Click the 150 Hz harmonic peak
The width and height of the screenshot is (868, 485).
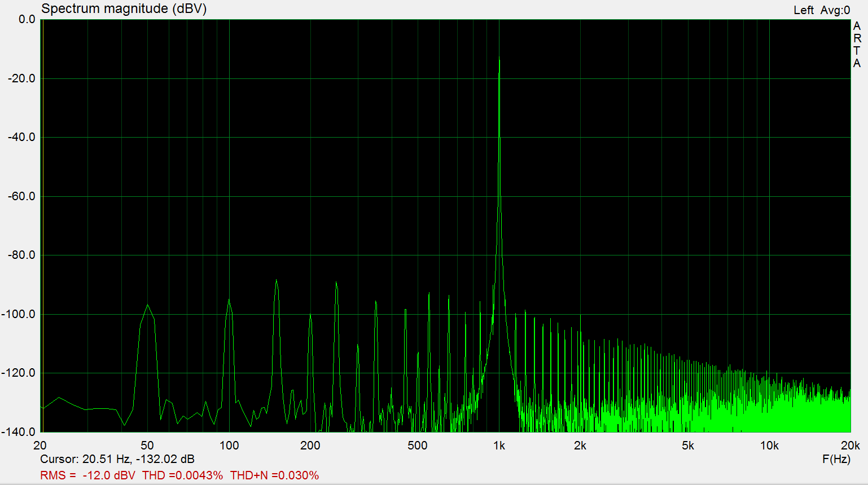click(x=276, y=280)
